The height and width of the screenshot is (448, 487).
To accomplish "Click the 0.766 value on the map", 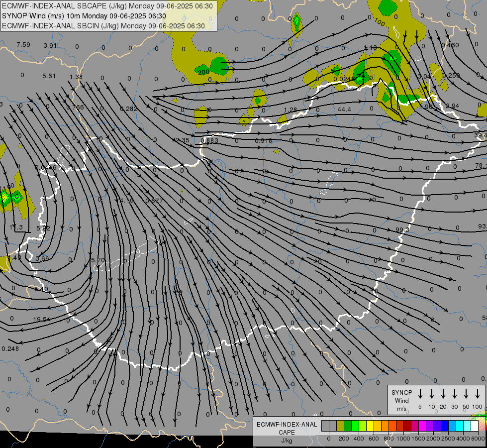I will coord(75,108).
